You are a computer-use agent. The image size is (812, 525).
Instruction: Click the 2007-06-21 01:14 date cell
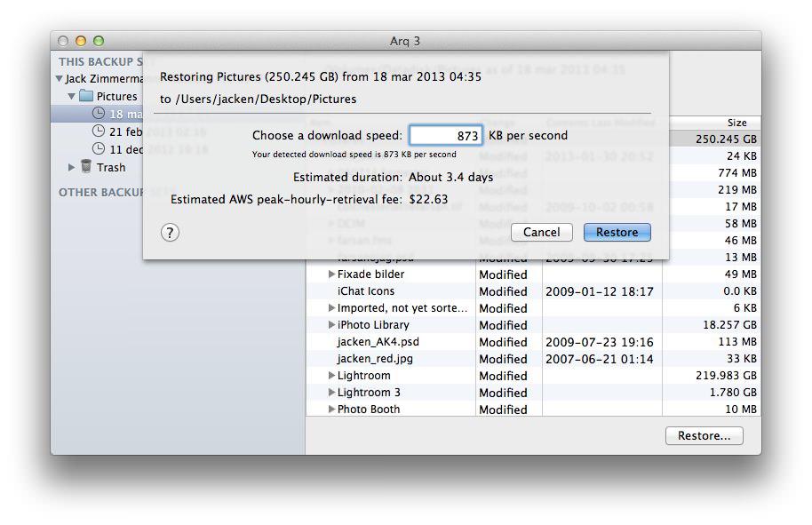coord(599,359)
